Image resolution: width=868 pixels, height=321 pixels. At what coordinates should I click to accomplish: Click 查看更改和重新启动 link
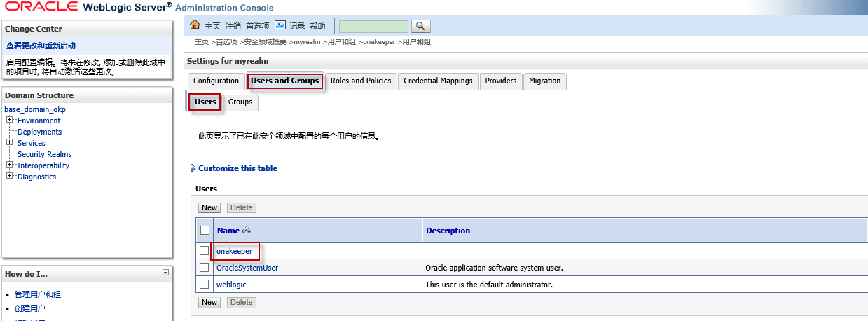41,46
